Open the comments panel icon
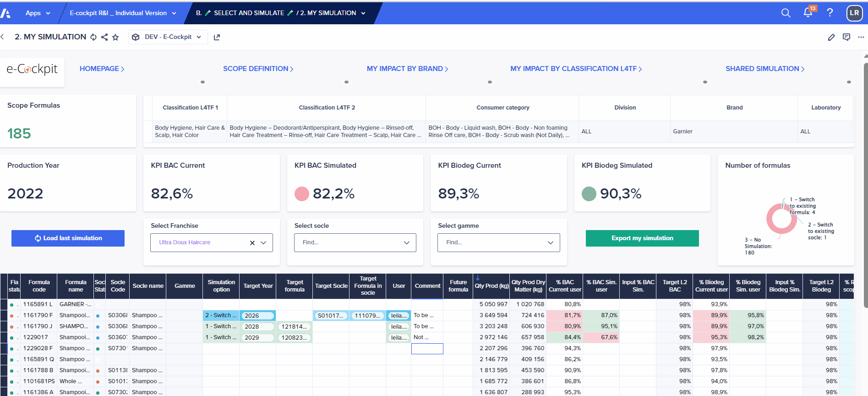Screen dimensions: 868x396 pos(846,37)
